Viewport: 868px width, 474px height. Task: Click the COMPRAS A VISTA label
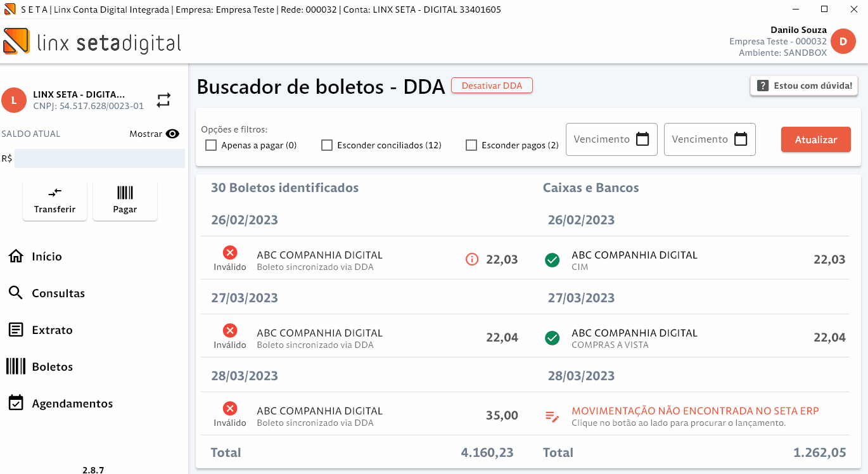point(610,345)
